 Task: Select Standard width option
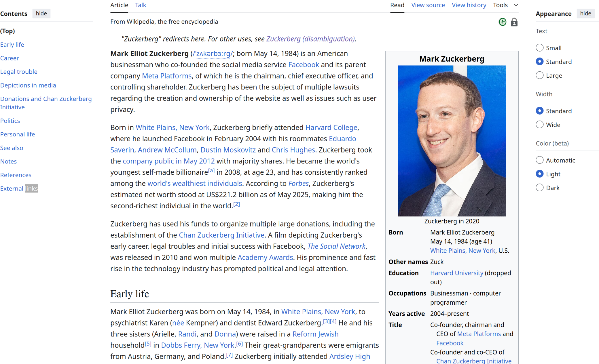pyautogui.click(x=540, y=111)
